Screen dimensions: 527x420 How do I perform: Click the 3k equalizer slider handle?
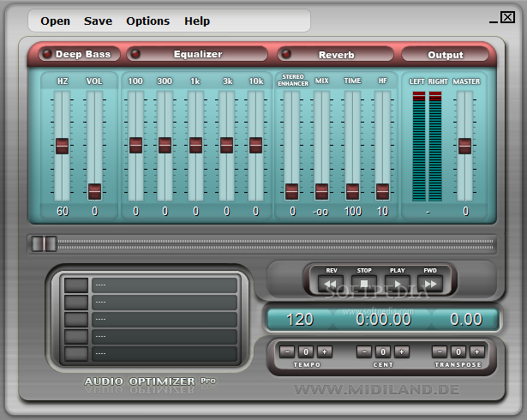coord(226,145)
